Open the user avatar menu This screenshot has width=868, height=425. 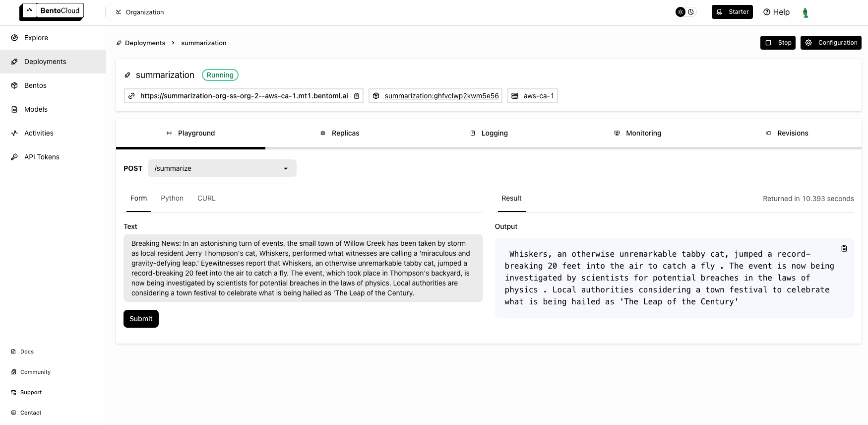[x=806, y=12]
